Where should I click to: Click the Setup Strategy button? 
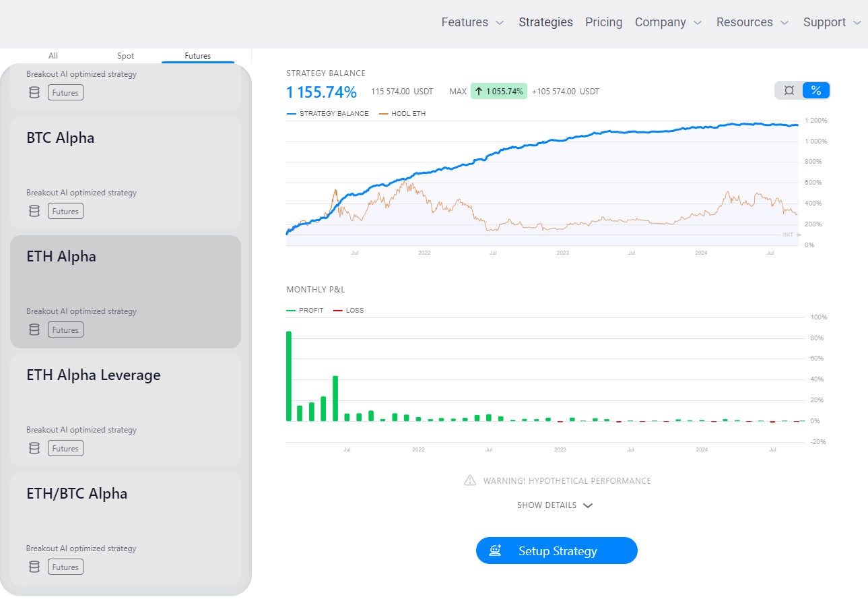point(556,550)
